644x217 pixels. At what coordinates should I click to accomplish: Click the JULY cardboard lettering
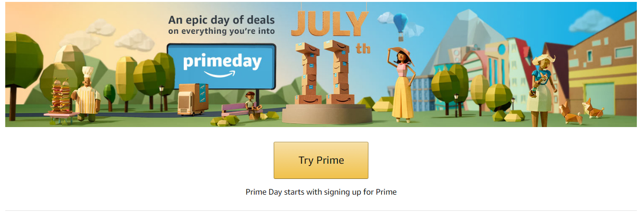point(330,22)
